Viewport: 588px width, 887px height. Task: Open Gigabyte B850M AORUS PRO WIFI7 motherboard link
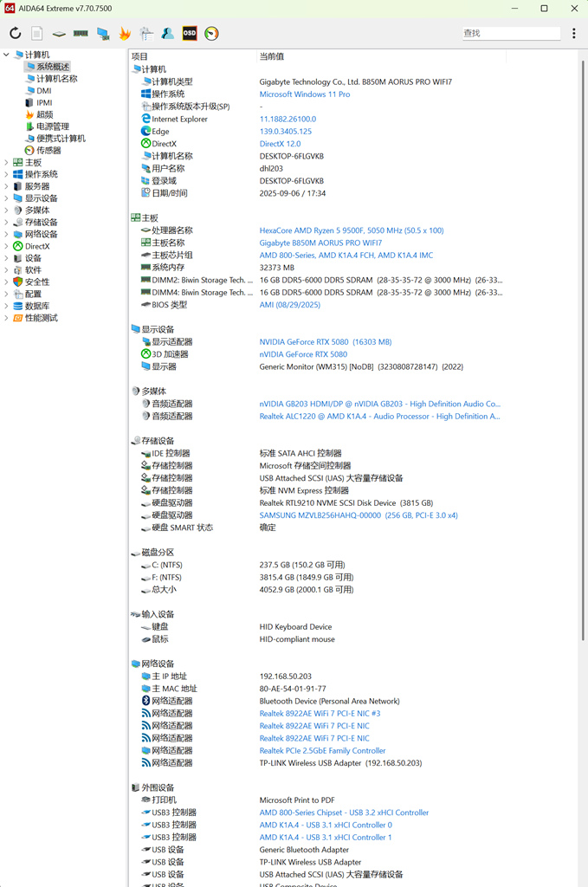pyautogui.click(x=320, y=243)
